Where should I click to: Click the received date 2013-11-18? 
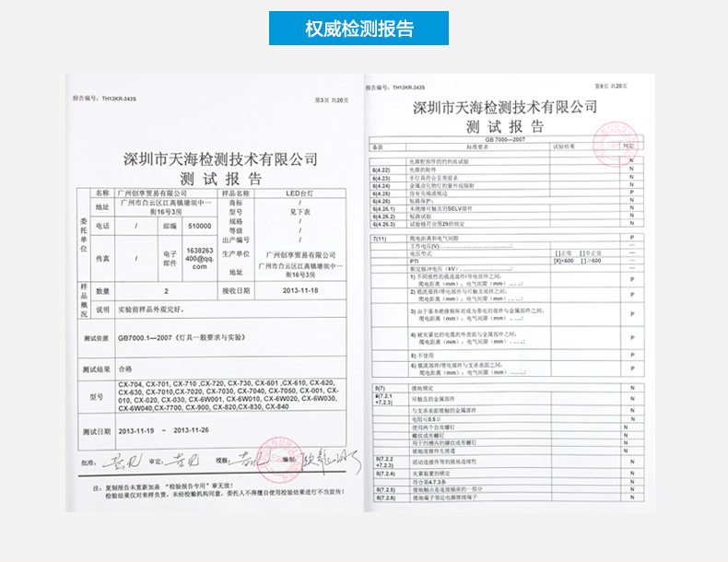click(300, 290)
